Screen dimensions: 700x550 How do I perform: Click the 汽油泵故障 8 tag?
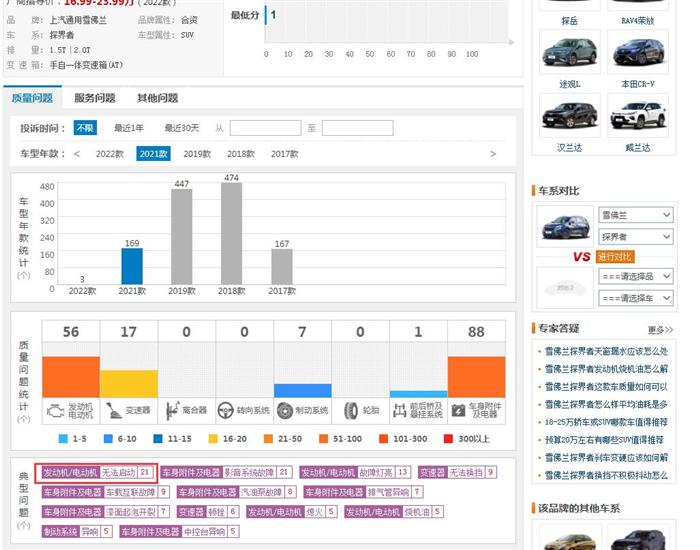pos(237,492)
